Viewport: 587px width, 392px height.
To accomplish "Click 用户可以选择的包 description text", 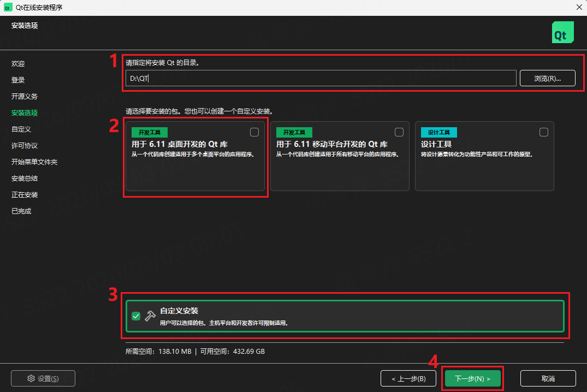I will coord(224,323).
